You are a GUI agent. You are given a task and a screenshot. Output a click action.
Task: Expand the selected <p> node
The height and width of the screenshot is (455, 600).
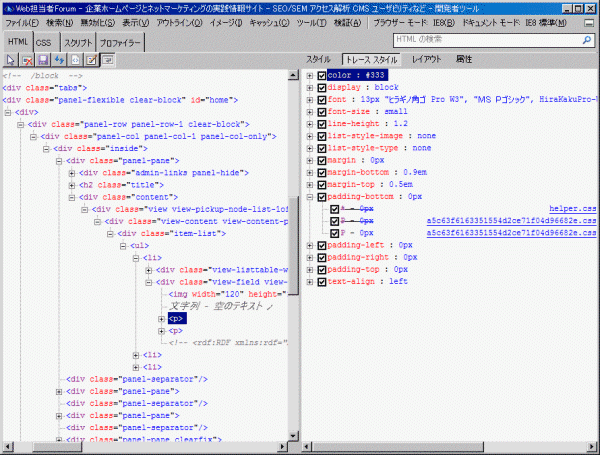tap(161, 319)
